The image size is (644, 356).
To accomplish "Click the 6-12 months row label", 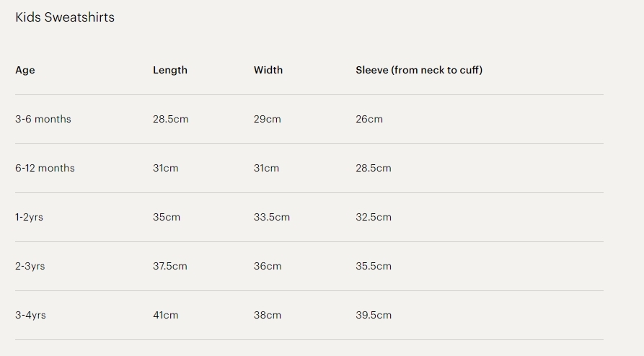I will (x=45, y=168).
